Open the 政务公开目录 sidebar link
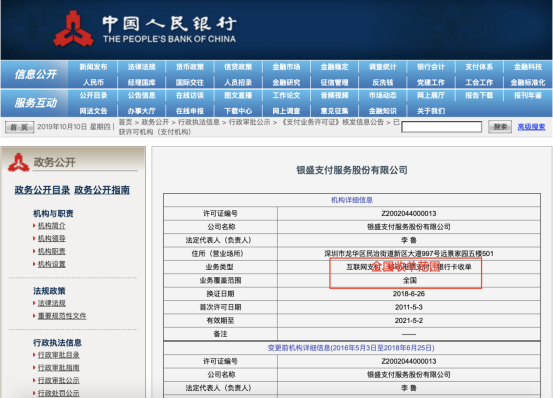 point(42,190)
